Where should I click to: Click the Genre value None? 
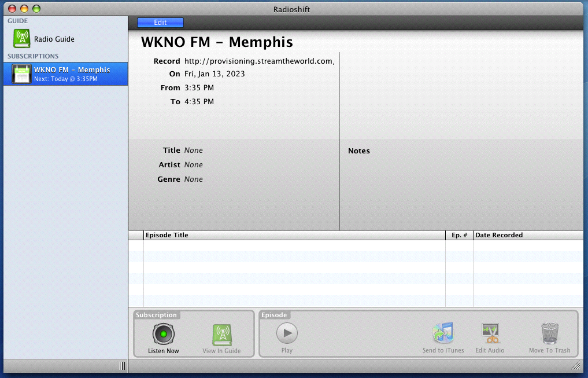[x=194, y=179]
